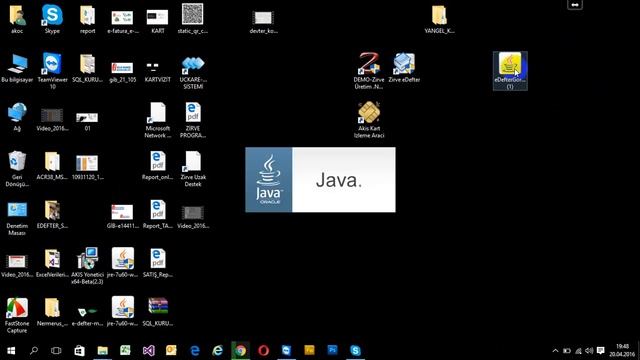Select the DEMO-Zirve Üretim shortcut
The width and height of the screenshot is (640, 360).
pos(369,71)
